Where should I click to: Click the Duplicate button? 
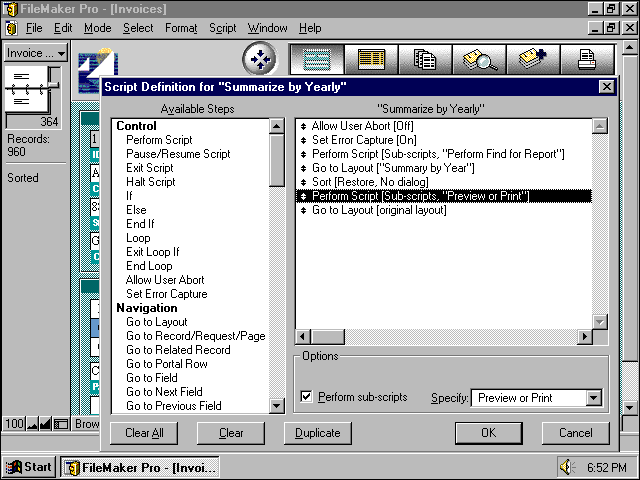(x=318, y=433)
